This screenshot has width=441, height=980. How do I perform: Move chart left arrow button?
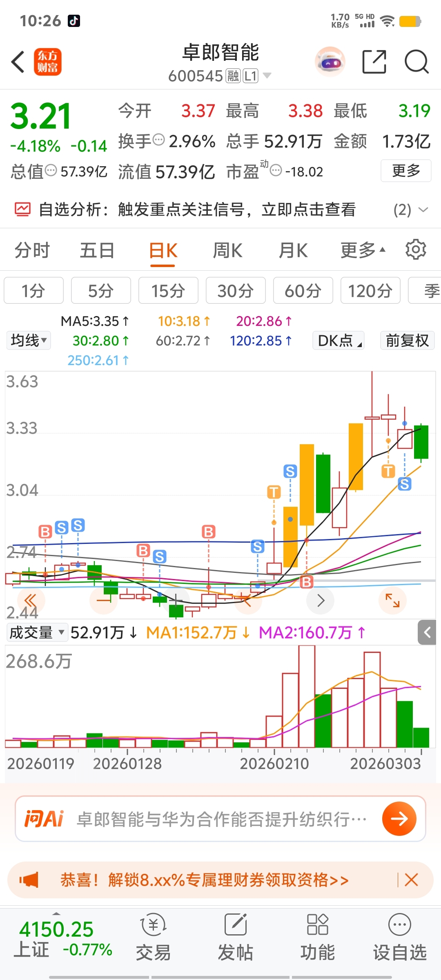(248, 601)
